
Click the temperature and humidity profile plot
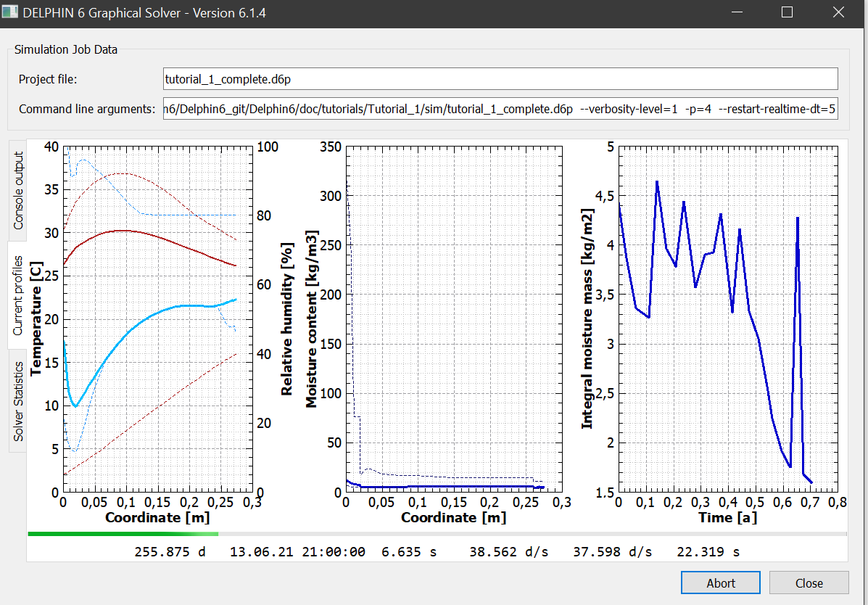point(158,319)
